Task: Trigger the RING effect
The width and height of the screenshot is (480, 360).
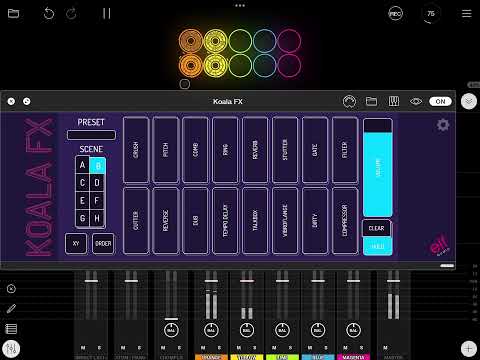Action: 225,150
